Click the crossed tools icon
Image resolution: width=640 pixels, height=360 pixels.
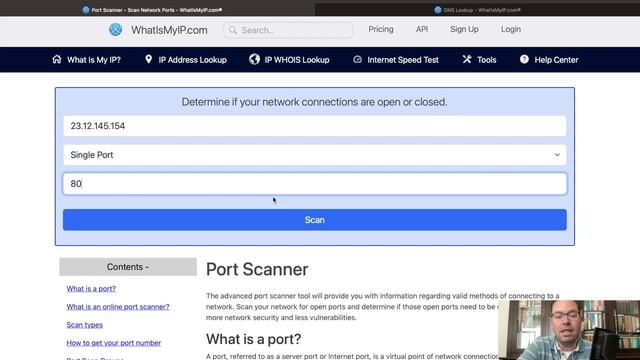[x=467, y=59]
